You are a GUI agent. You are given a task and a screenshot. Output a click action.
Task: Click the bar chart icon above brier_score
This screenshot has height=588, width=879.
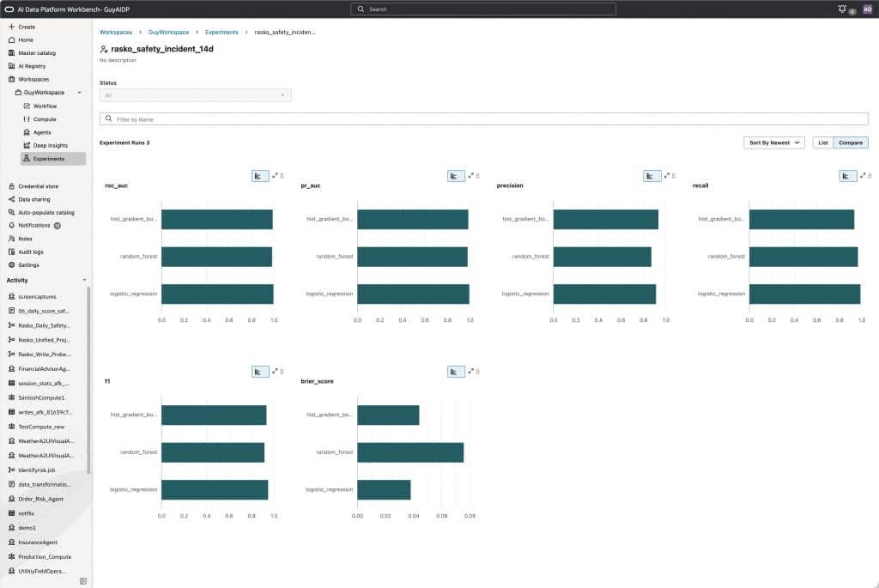(456, 372)
